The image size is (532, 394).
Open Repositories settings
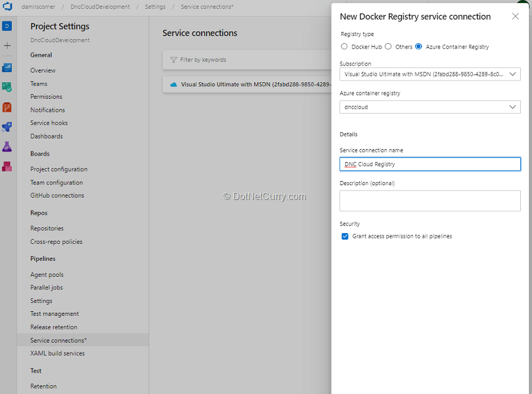pos(47,228)
